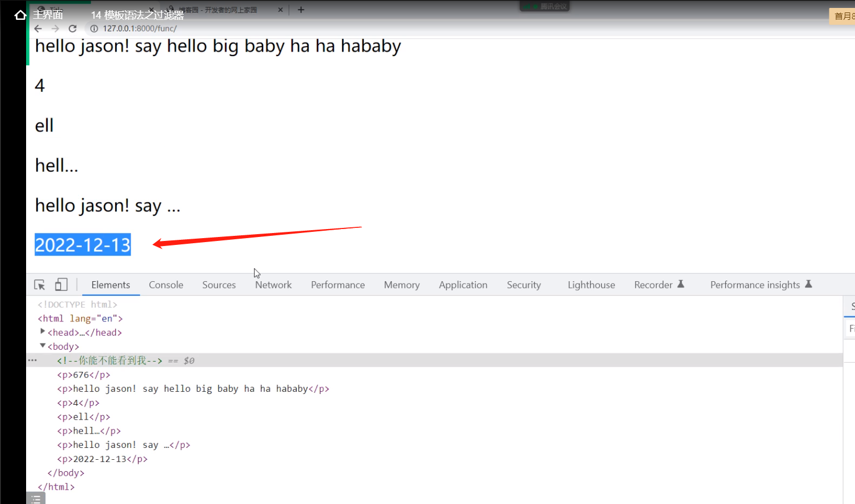855x504 pixels.
Task: Click the closing </html> tag line
Action: (56, 487)
